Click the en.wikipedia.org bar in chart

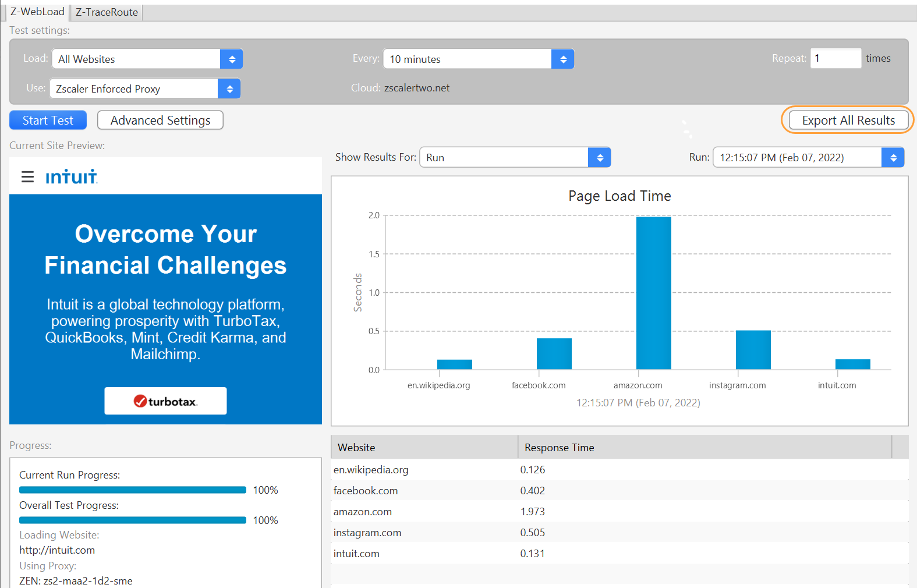click(x=455, y=364)
